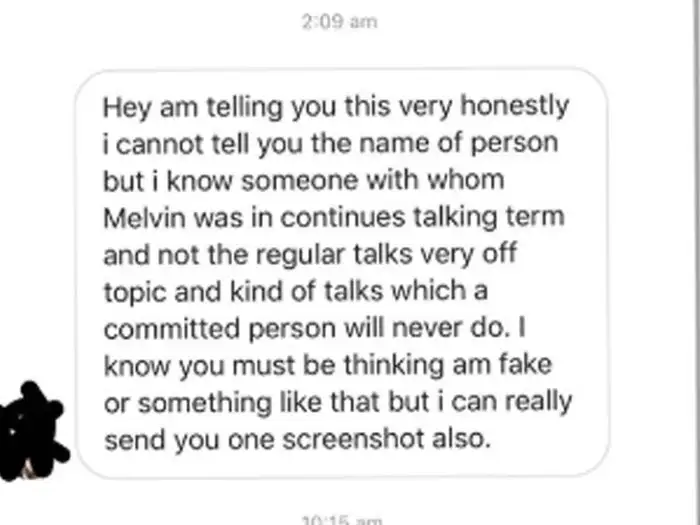This screenshot has height=525, width=700.
Task: Click the partially visible 10:15 am timestamp
Action: 342,520
